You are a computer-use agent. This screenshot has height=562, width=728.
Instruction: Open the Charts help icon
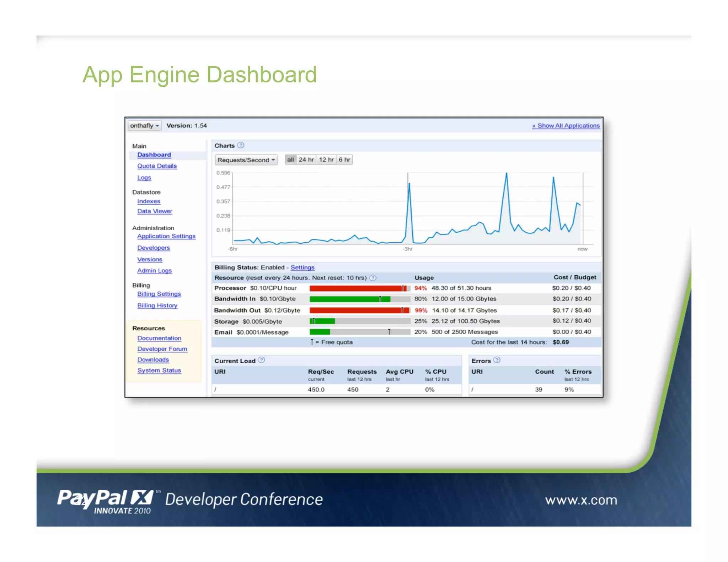pos(241,145)
